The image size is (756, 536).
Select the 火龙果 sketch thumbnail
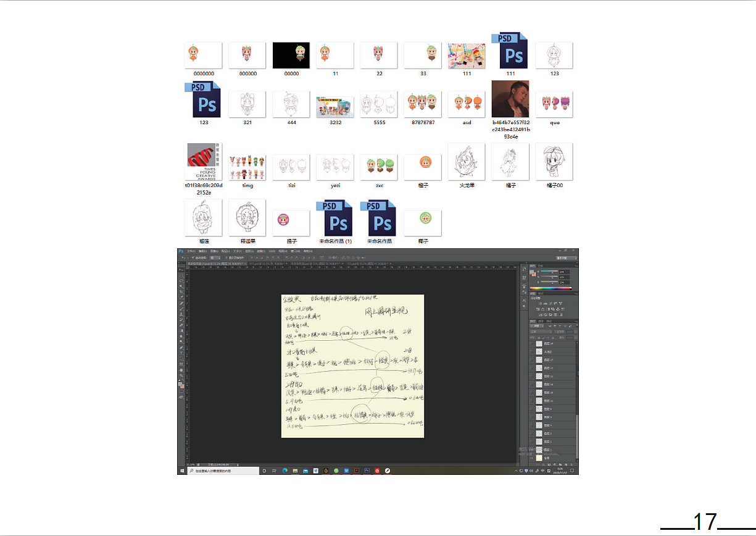pyautogui.click(x=466, y=162)
